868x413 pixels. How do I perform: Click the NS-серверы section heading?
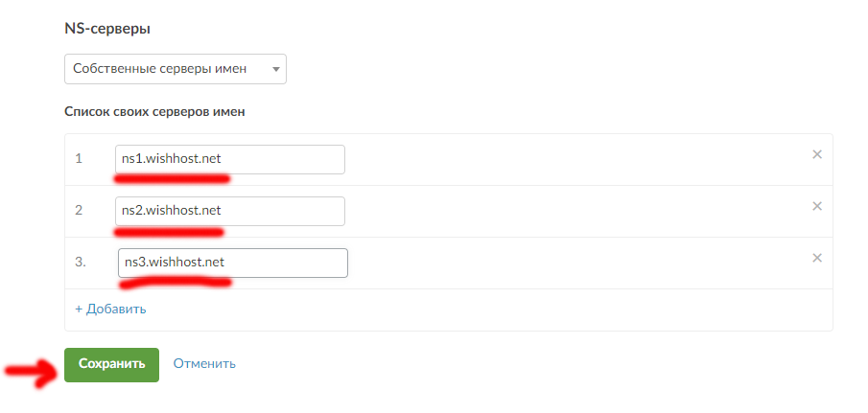point(107,29)
